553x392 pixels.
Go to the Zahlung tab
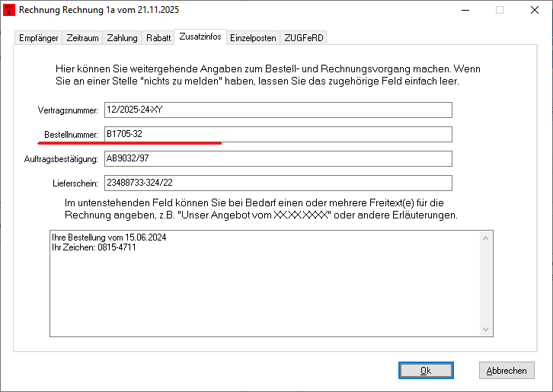[x=123, y=38]
